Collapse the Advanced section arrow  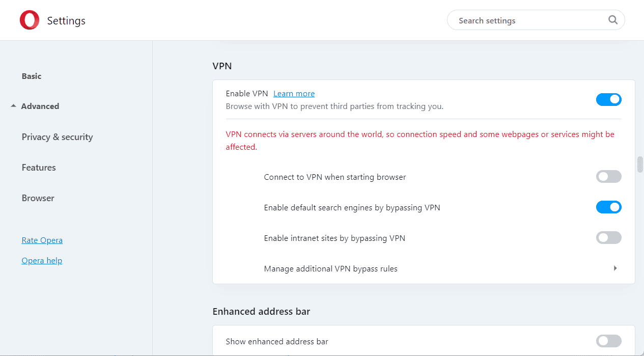13,106
